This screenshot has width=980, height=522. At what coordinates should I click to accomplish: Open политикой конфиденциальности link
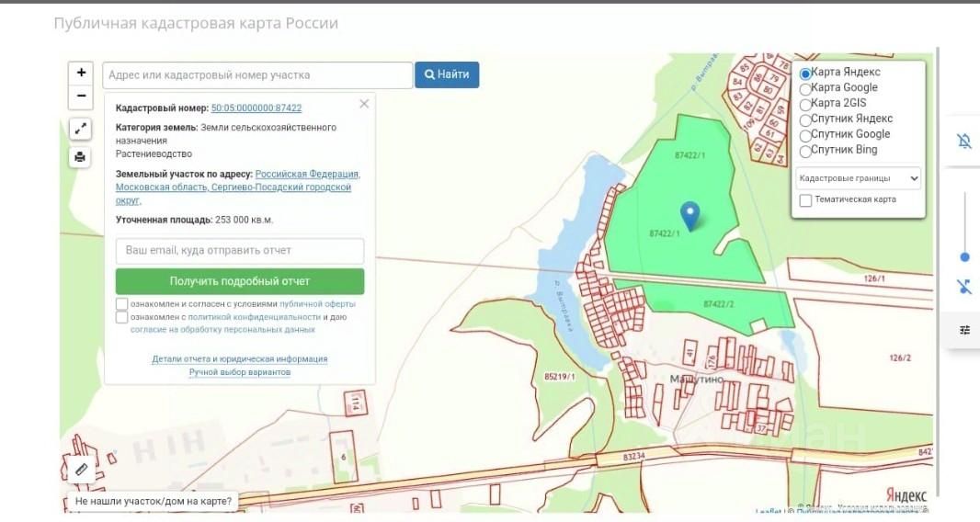coord(255,317)
